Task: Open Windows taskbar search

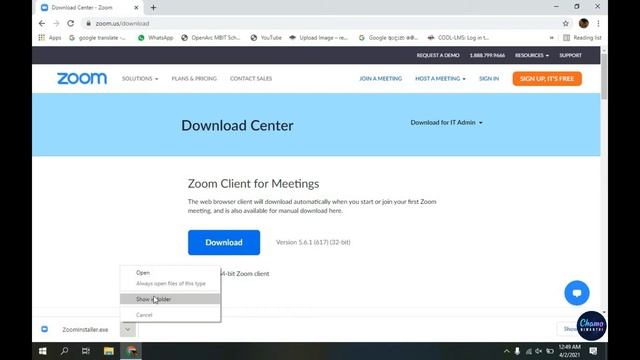Action: tap(64, 351)
